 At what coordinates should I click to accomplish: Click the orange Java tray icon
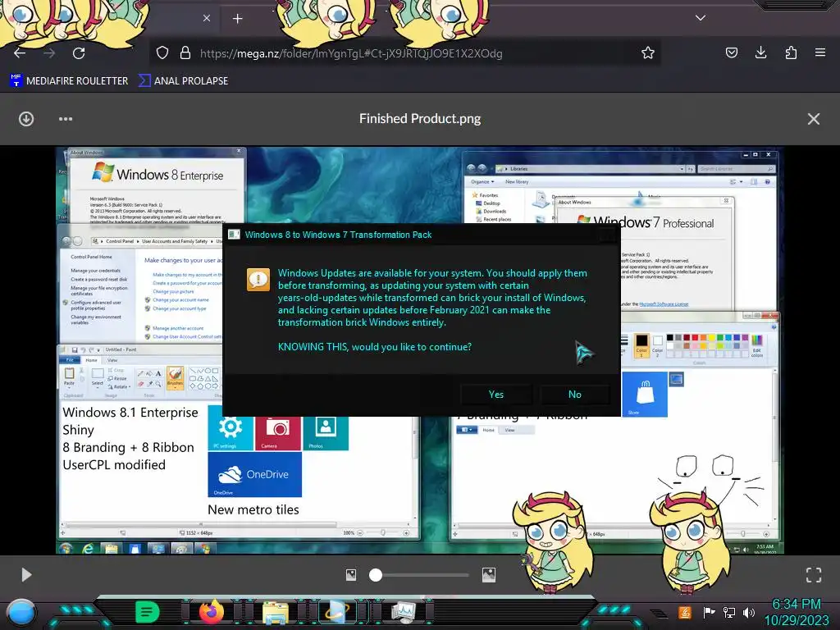click(x=685, y=612)
